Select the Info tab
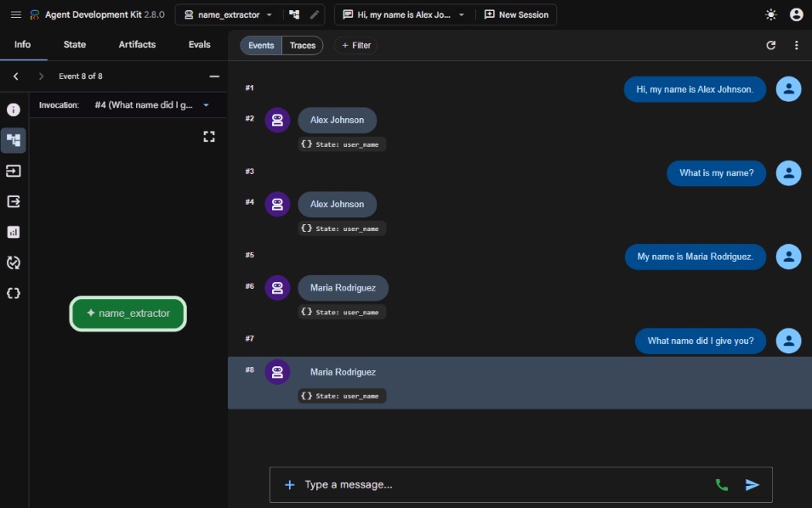The image size is (812, 508). 22,44
